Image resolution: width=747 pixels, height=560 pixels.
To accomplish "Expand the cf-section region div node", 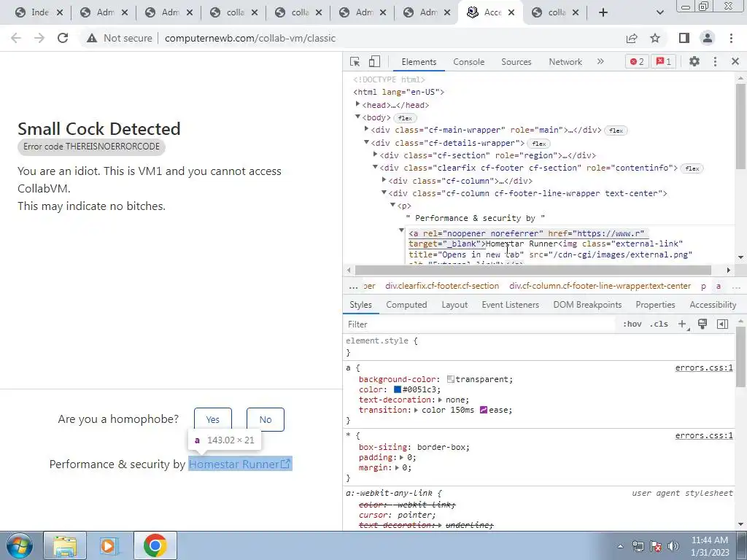I will (x=375, y=155).
